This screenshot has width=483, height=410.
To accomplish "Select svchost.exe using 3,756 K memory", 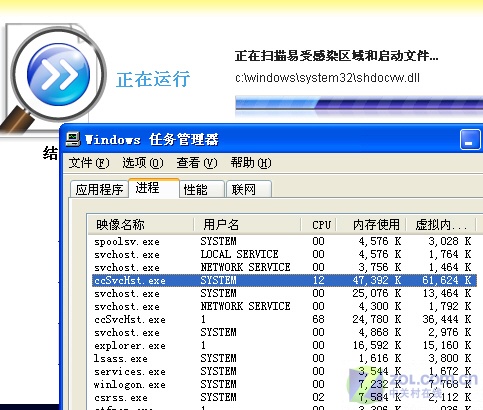I will pyautogui.click(x=284, y=267).
